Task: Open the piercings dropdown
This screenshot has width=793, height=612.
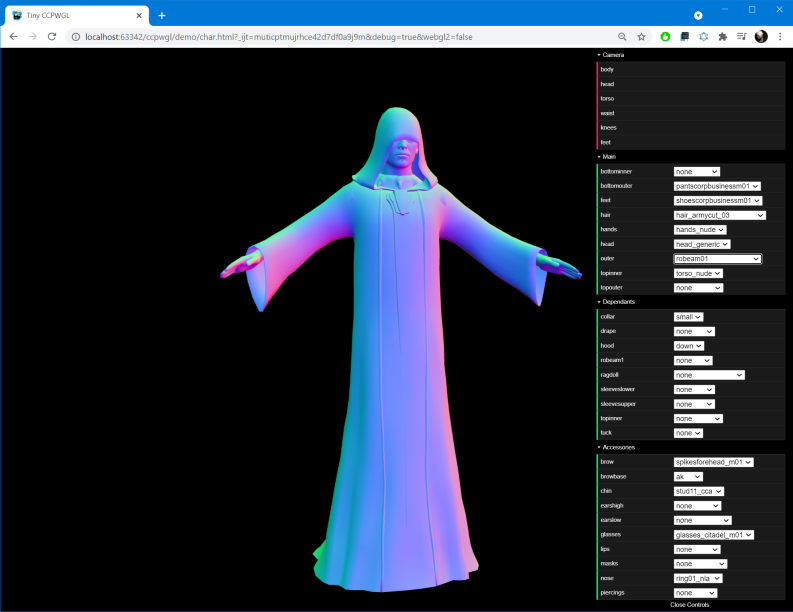Action: click(x=695, y=593)
